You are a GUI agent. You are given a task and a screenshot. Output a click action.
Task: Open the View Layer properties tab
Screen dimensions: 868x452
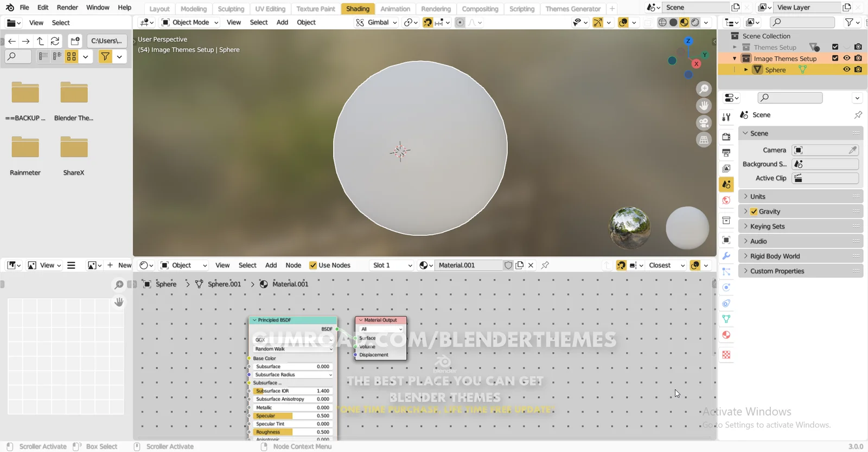(726, 169)
